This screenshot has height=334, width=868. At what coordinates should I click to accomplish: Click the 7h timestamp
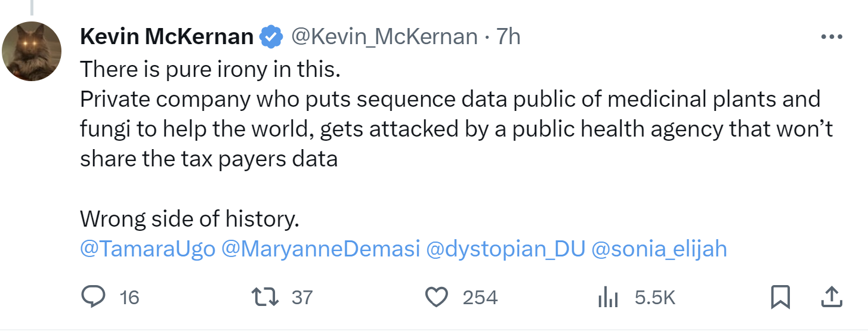pos(508,37)
